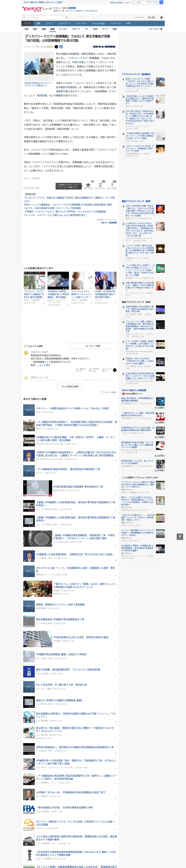
Task: Open the ランキング tab
Action: click(115, 24)
